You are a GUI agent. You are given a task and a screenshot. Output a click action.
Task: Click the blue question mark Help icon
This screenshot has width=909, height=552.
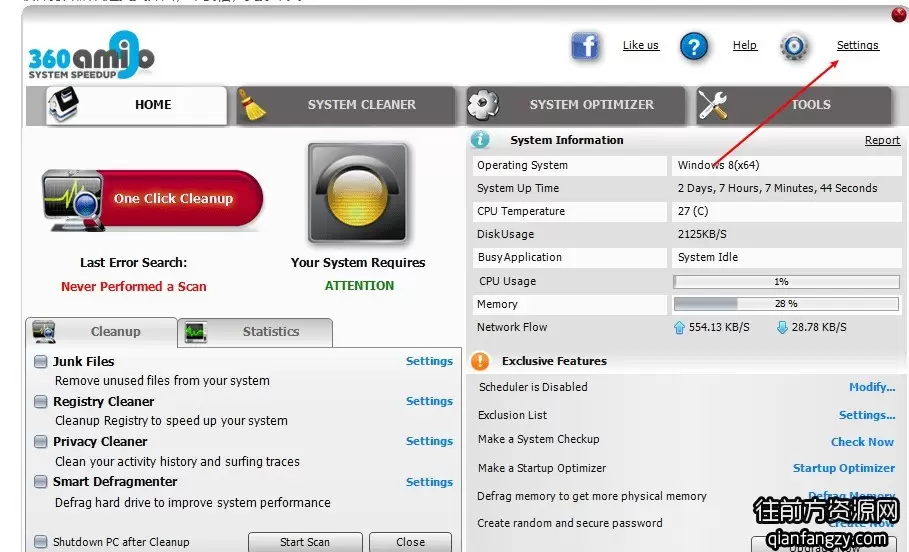pyautogui.click(x=694, y=46)
